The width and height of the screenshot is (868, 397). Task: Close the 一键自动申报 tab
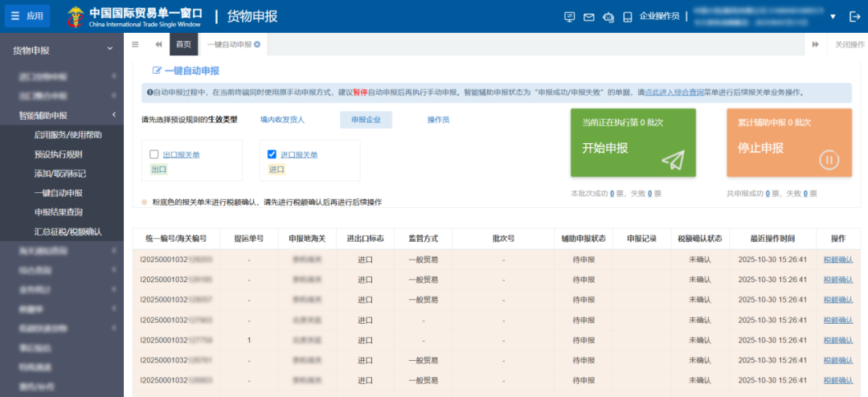(x=257, y=44)
